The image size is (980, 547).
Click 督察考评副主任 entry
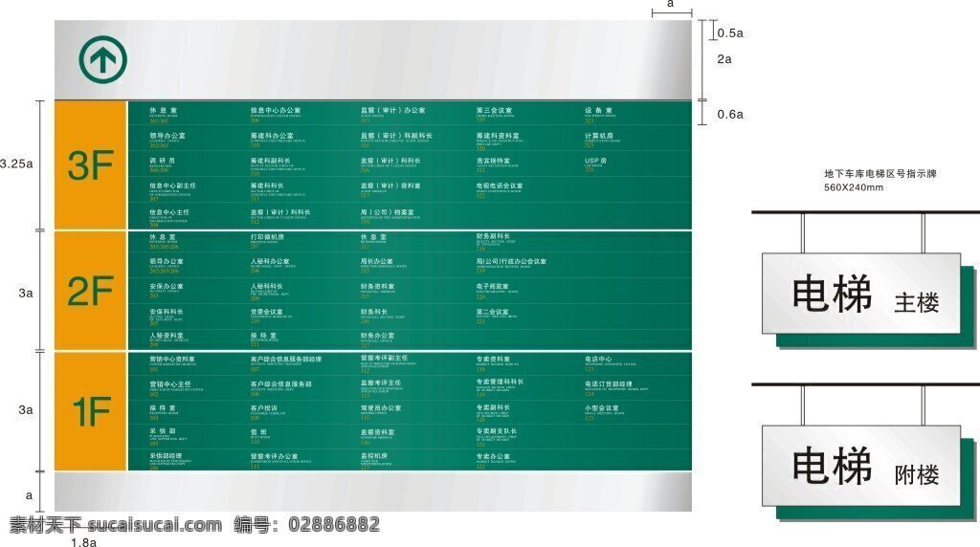[x=385, y=358]
